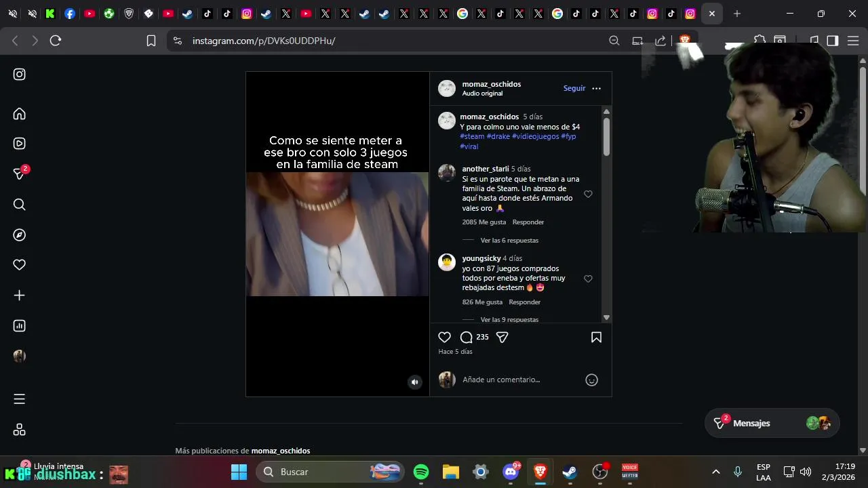868x488 pixels.
Task: Open the Explore compass icon
Action: click(x=20, y=235)
